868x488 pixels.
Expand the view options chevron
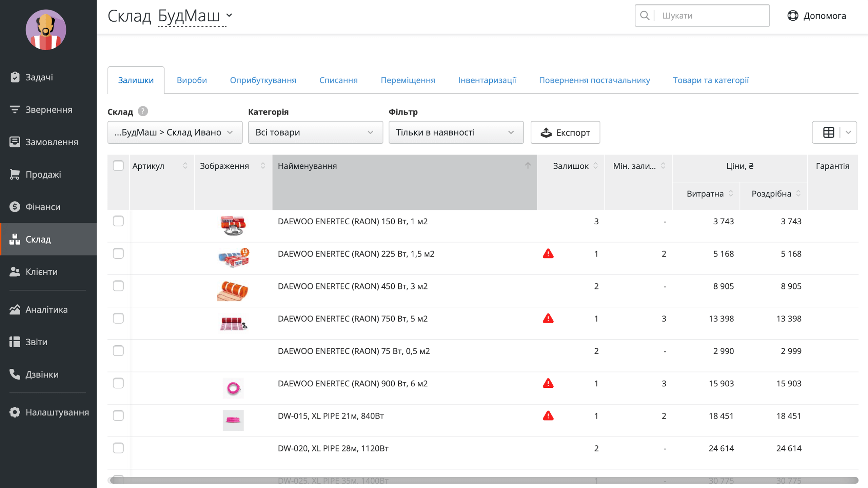848,133
